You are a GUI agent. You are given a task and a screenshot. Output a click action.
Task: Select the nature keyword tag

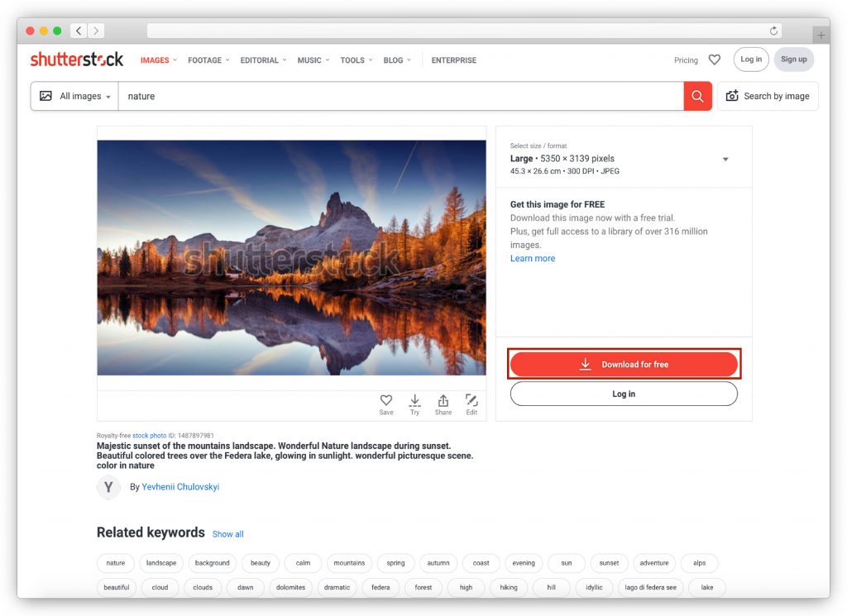click(116, 563)
